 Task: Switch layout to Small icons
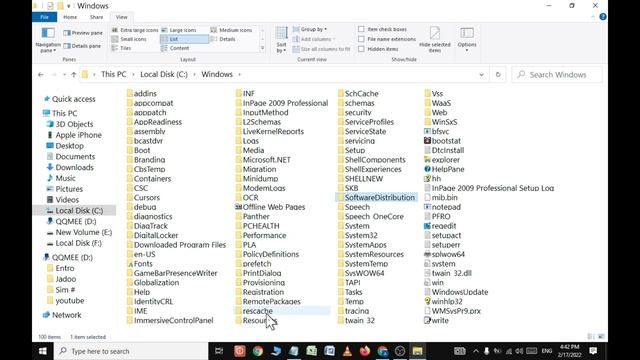pyautogui.click(x=129, y=39)
